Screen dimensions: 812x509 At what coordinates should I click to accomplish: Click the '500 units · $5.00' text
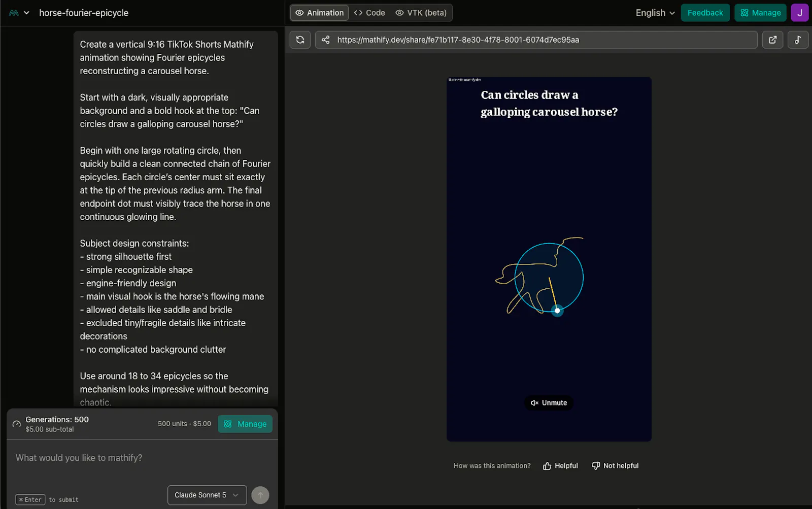click(184, 424)
